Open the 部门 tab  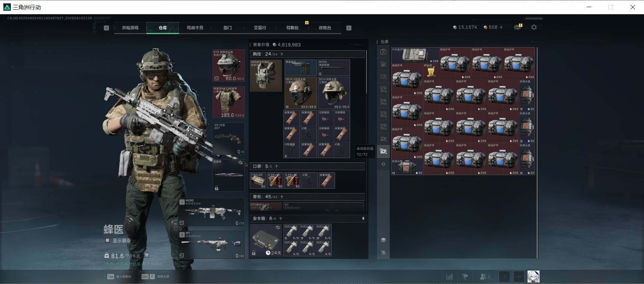point(228,28)
